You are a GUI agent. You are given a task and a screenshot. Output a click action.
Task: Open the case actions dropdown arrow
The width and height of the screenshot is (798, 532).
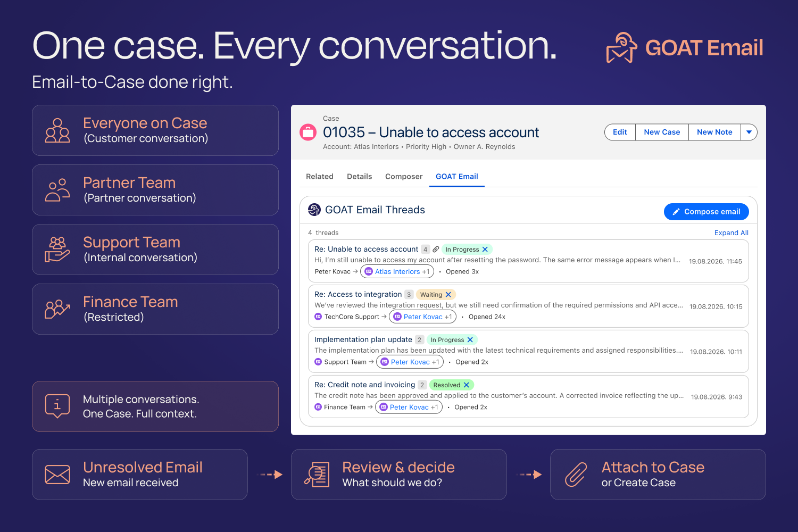coord(749,132)
